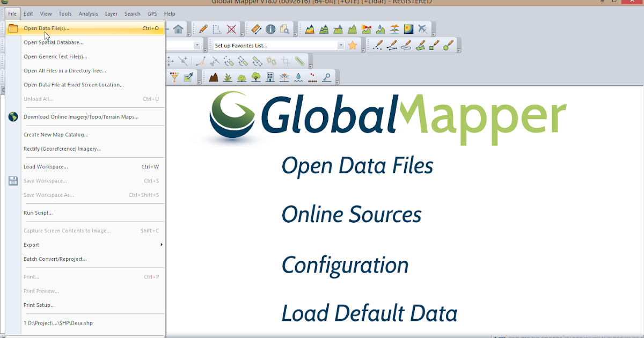Click the Home full-view toolbar icon

178,29
